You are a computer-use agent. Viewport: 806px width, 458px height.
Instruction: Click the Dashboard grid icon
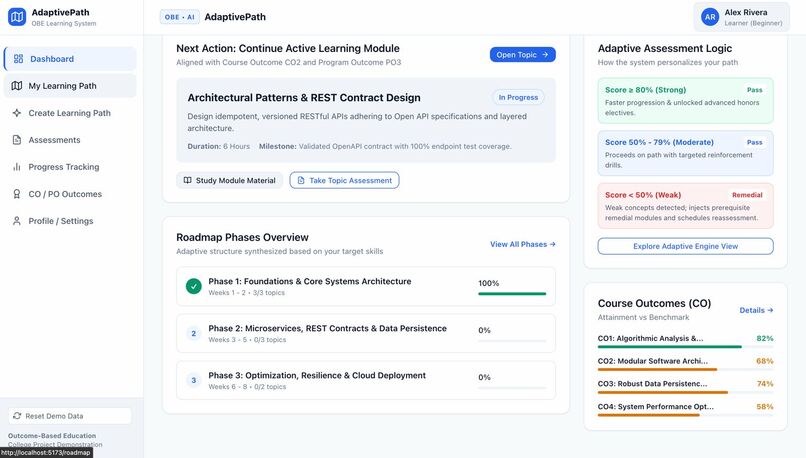19,59
